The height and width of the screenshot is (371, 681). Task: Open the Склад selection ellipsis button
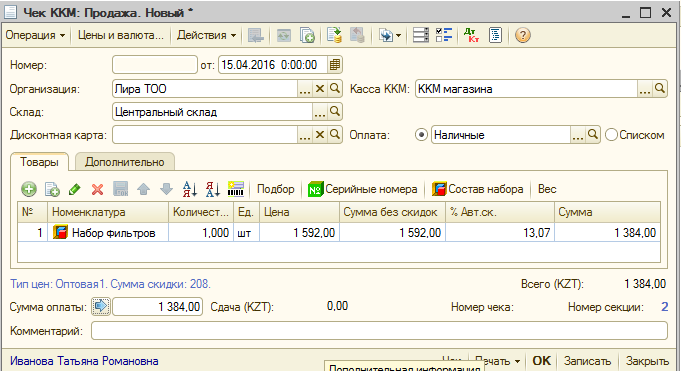pyautogui.click(x=320, y=112)
